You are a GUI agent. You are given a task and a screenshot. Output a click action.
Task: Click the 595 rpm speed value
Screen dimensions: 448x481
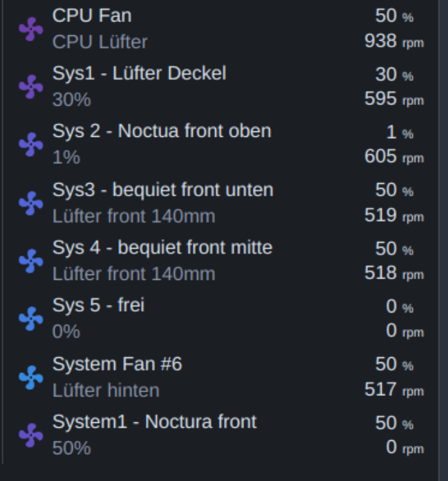pos(394,99)
